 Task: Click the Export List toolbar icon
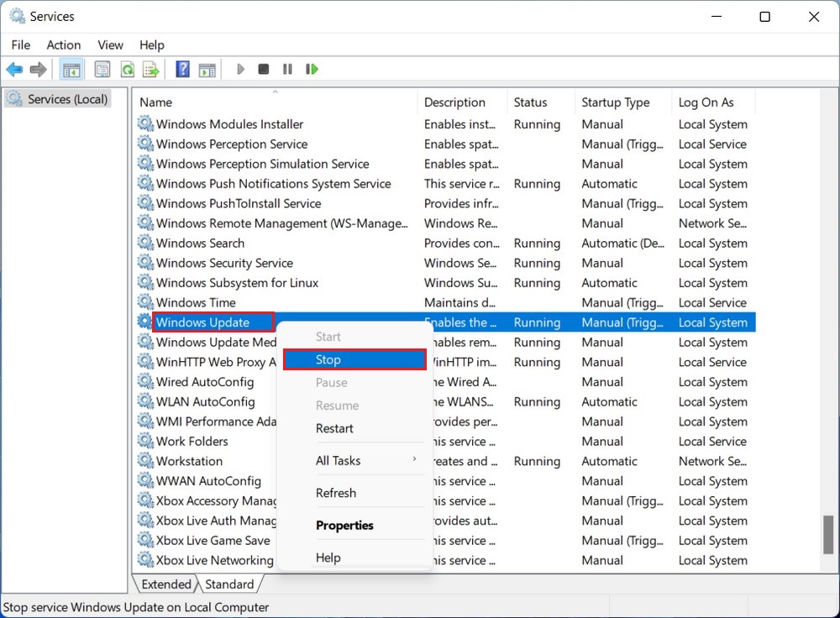(151, 69)
